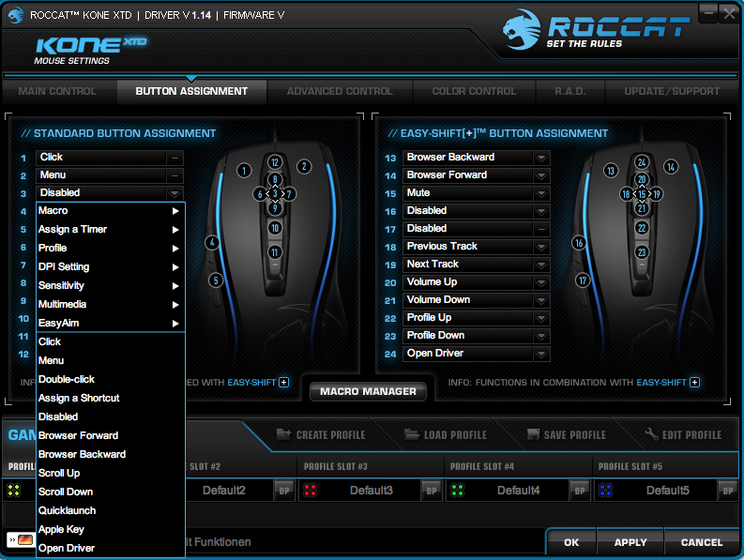The height and width of the screenshot is (560, 744).
Task: Click marker 24 on right mouse diagram
Action: pos(642,162)
